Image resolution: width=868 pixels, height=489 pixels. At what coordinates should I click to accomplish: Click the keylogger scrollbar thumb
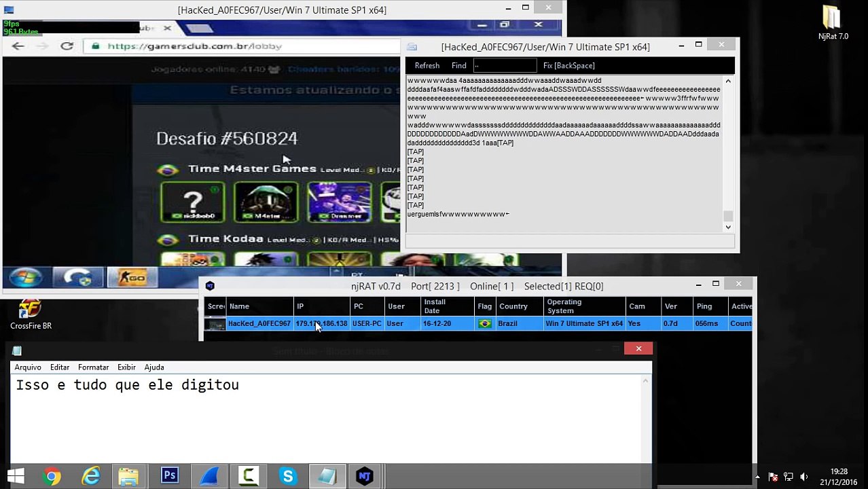(x=728, y=216)
